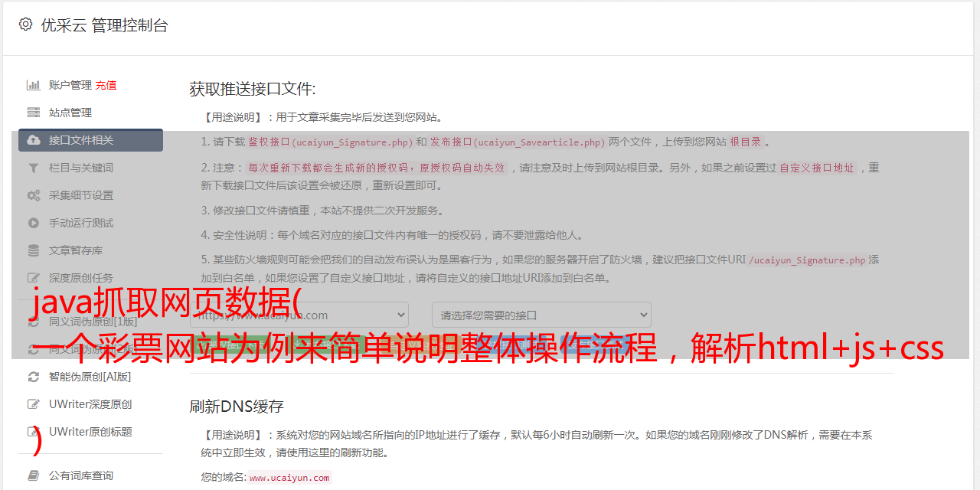Screen dimensions: 980x490
Task: Open the website domain dropdown
Action: [299, 315]
